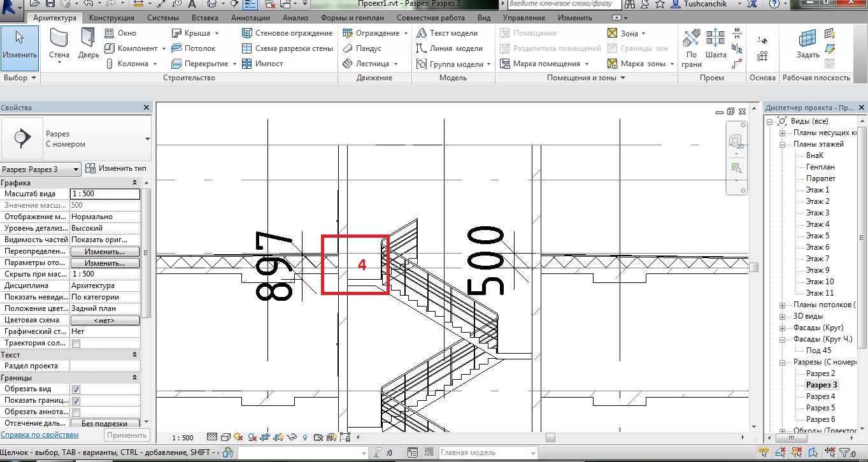Select Стеновое ограждение curtain system tool
Screen dimensions: 868x462
(x=287, y=33)
